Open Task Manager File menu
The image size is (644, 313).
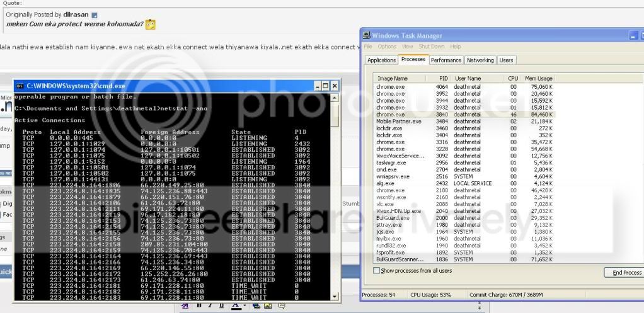pyautogui.click(x=367, y=47)
